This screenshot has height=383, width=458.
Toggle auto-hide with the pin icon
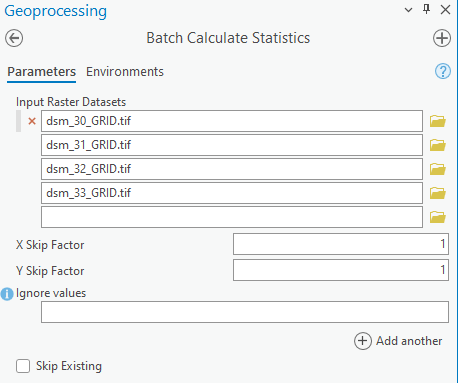point(426,9)
